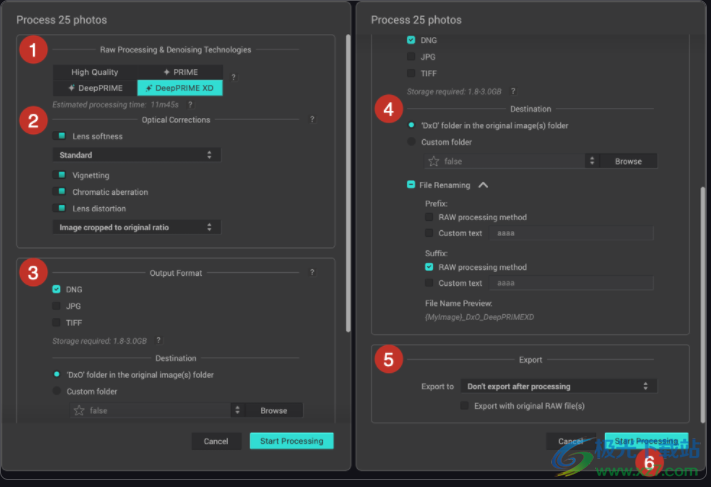
Task: Open the Standard lens softness dropdown
Action: click(136, 155)
